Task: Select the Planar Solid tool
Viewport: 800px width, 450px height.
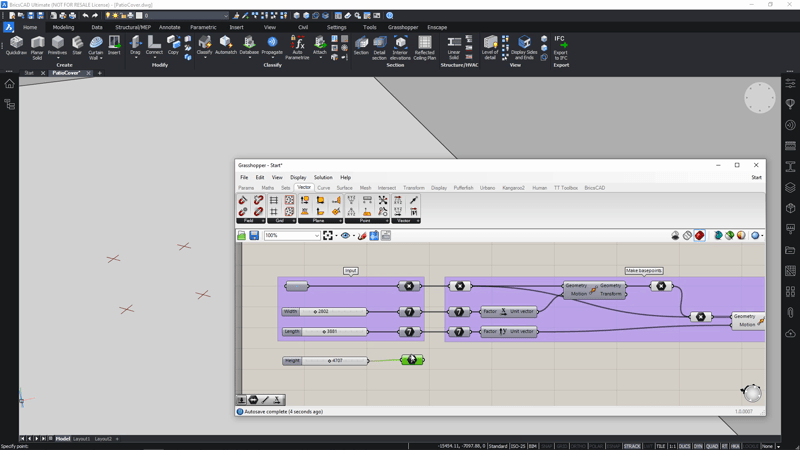Action: pos(37,47)
